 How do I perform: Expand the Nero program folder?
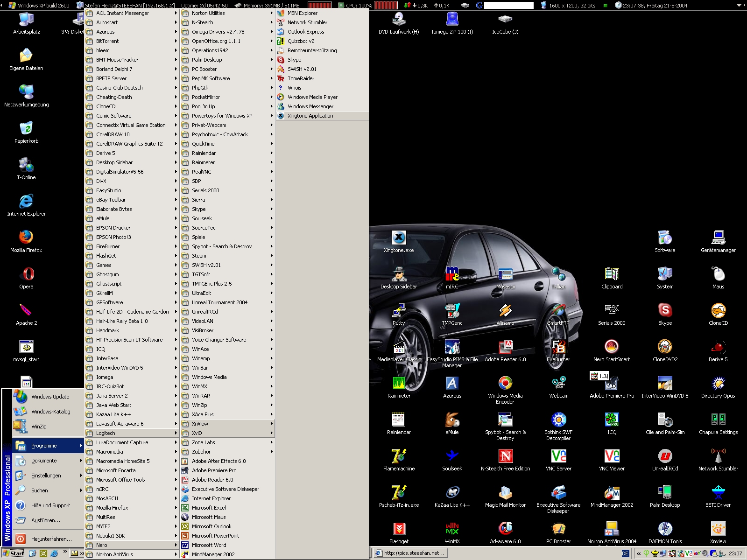pyautogui.click(x=132, y=545)
